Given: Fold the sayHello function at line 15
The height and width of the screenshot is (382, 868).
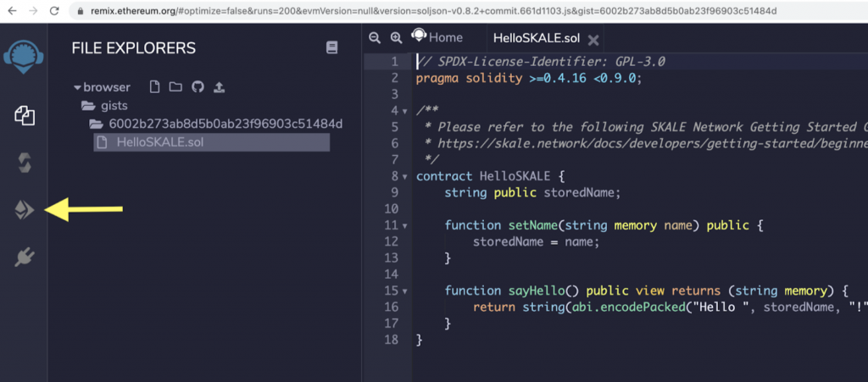Looking at the screenshot, I should tap(404, 291).
